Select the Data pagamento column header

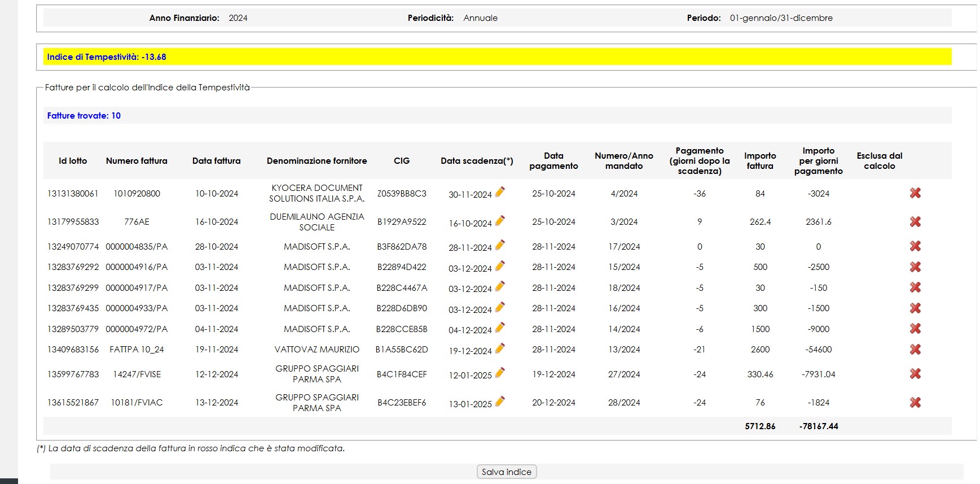point(553,161)
